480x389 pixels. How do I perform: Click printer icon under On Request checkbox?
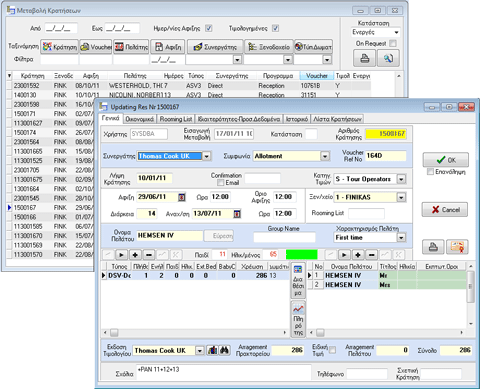click(364, 58)
